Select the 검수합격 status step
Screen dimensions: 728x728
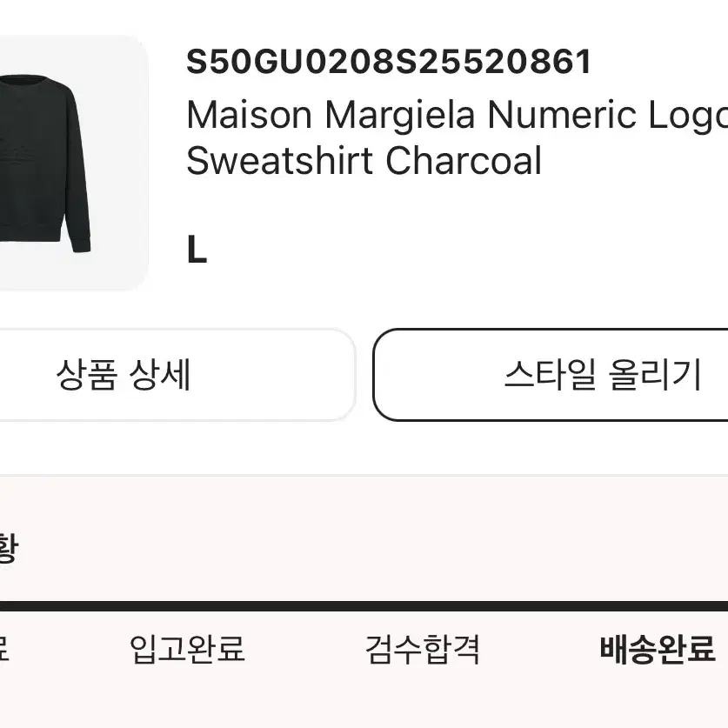[422, 649]
